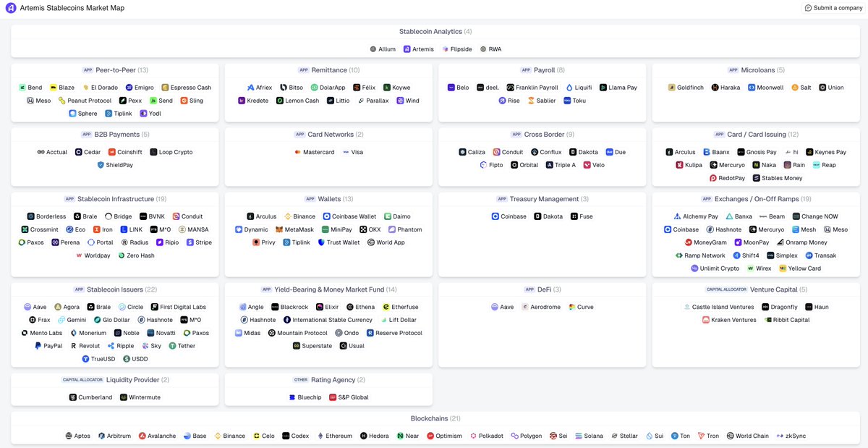Open Avalanche in Blockchains
The height and width of the screenshot is (448, 868).
157,436
